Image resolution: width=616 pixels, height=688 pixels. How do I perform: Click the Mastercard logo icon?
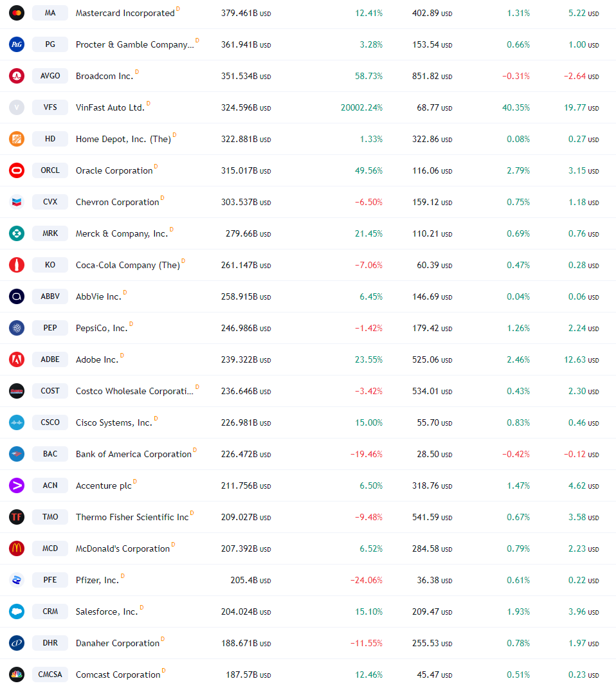17,13
